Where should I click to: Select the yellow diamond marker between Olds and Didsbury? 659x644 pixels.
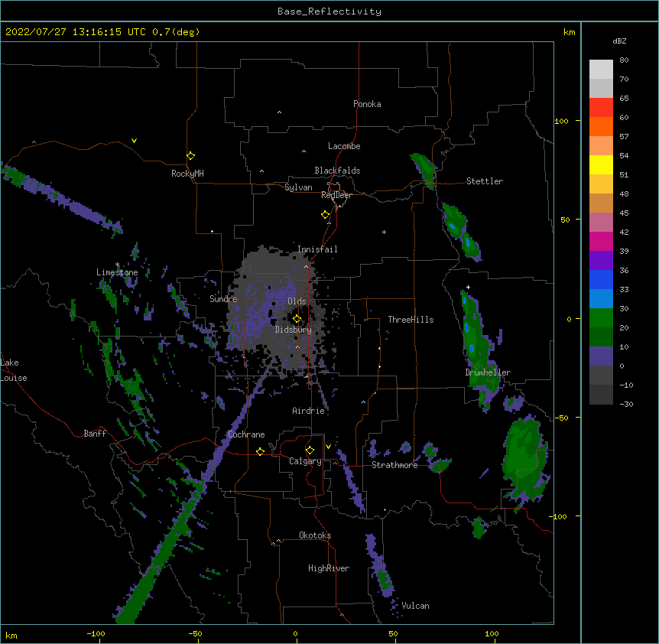point(297,319)
